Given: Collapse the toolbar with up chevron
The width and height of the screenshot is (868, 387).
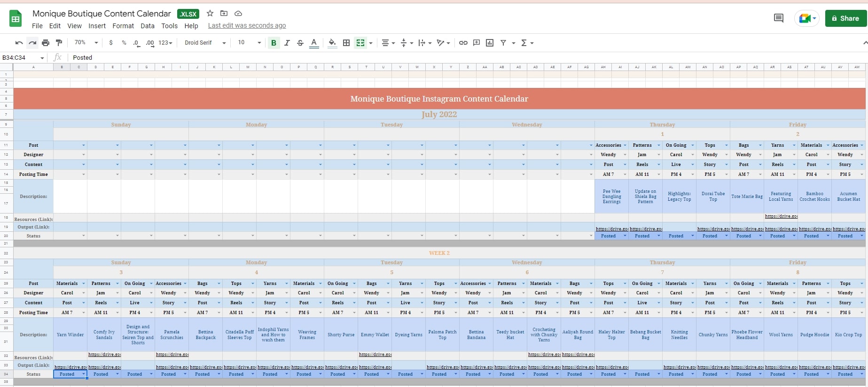Looking at the screenshot, I should pyautogui.click(x=865, y=43).
